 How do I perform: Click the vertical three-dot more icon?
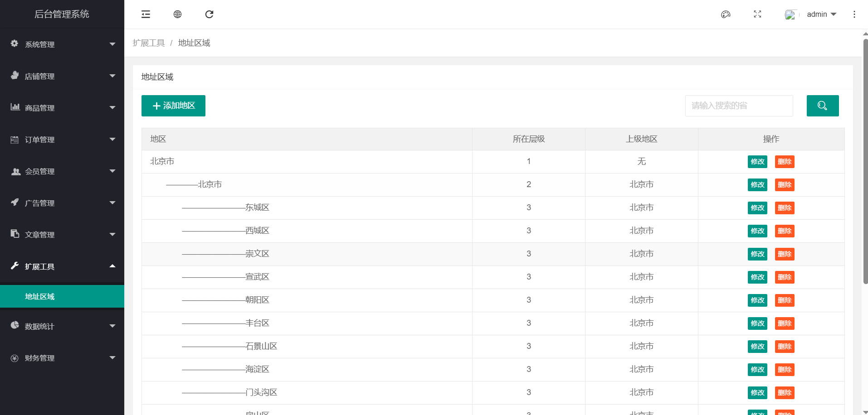854,14
